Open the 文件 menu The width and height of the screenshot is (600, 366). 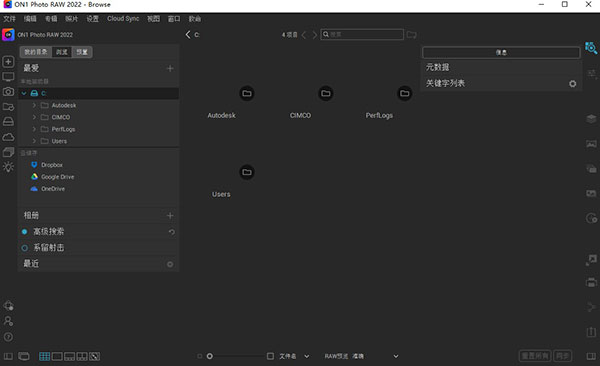(10, 19)
